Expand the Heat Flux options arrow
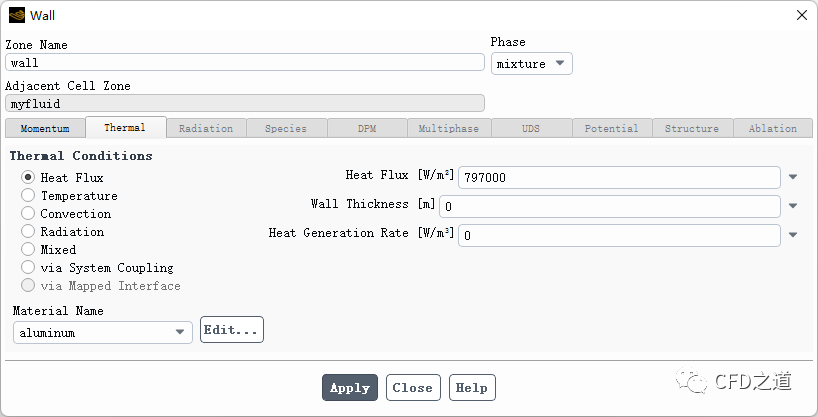The width and height of the screenshot is (818, 417). tap(793, 177)
